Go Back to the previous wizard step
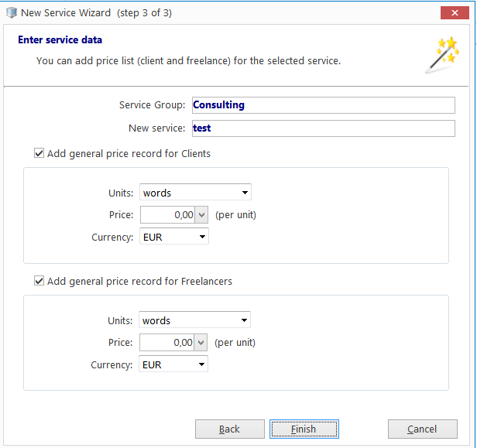Viewport: 477px width, 448px height. 230,429
